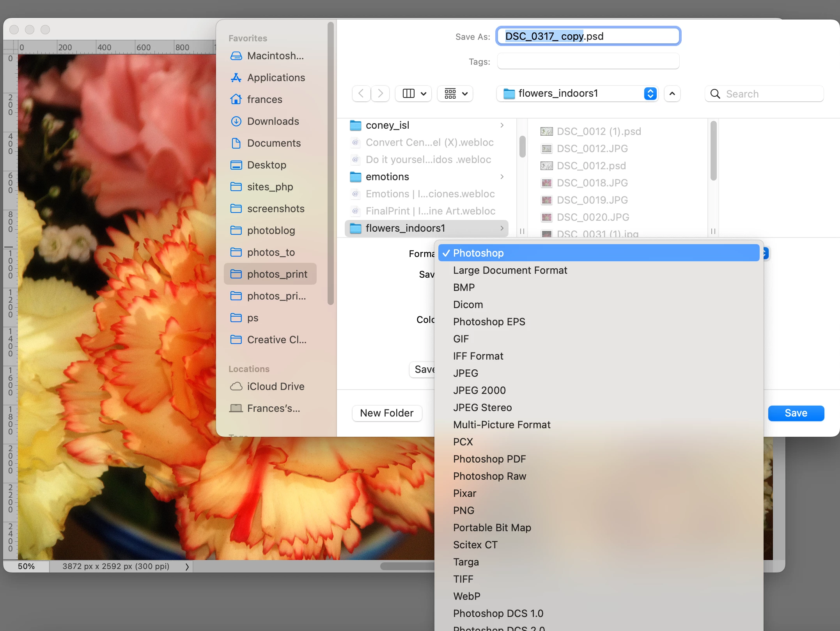
Task: Click the Downloads sidebar icon
Action: coord(236,121)
